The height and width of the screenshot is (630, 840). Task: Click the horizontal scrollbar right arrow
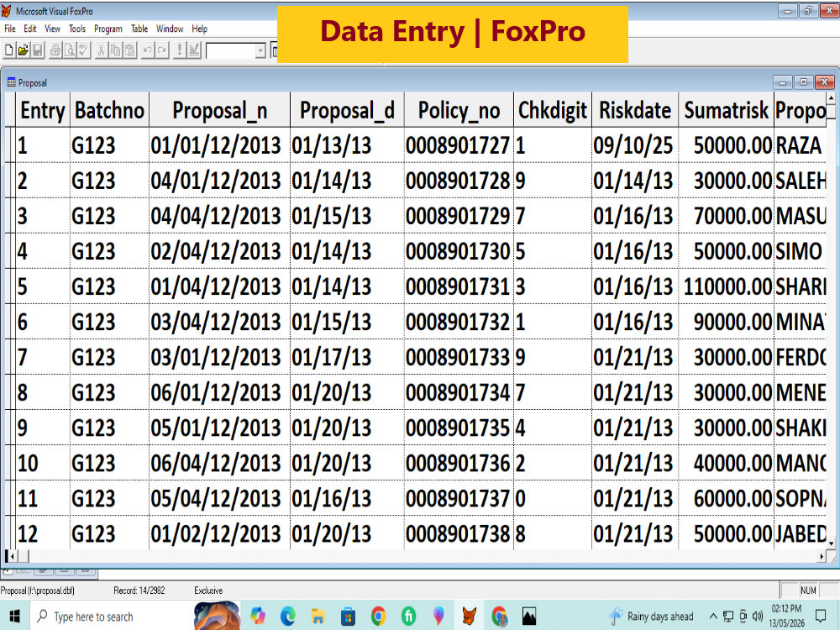click(x=822, y=557)
